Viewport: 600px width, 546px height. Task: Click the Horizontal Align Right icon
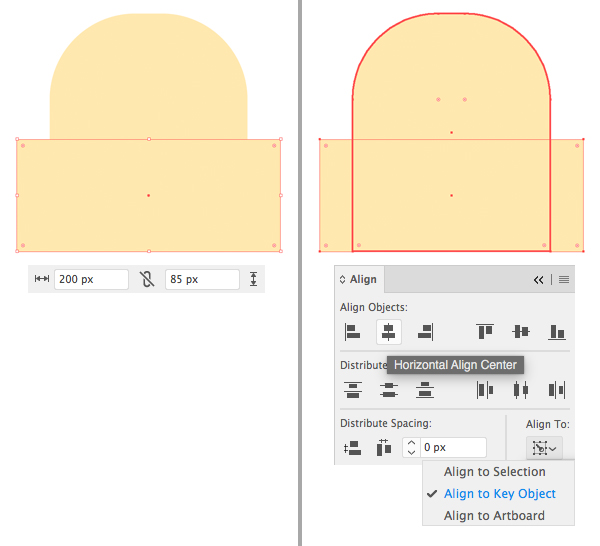pyautogui.click(x=425, y=331)
